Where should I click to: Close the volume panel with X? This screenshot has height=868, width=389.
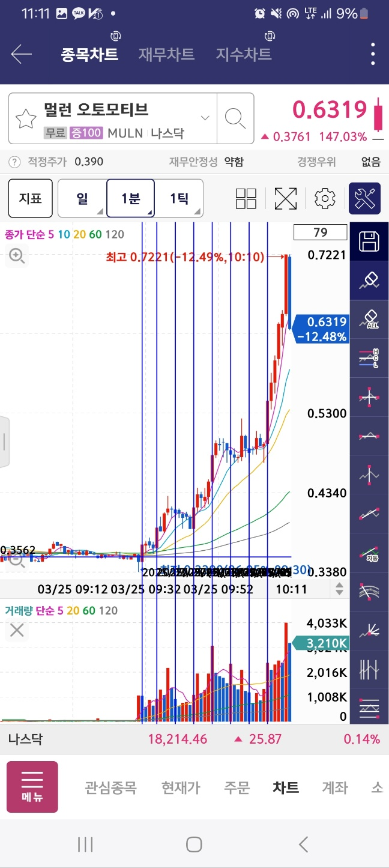(x=17, y=630)
